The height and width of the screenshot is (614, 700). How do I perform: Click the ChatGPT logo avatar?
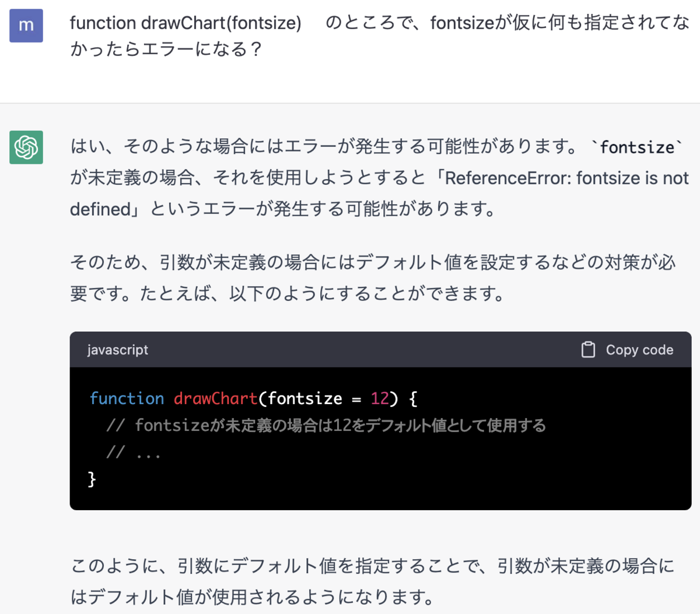[x=26, y=147]
